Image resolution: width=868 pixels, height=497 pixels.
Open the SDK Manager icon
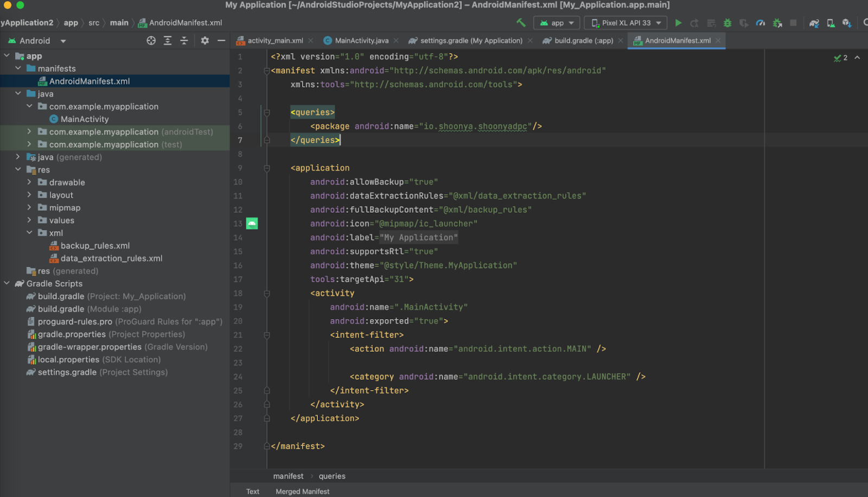click(847, 23)
